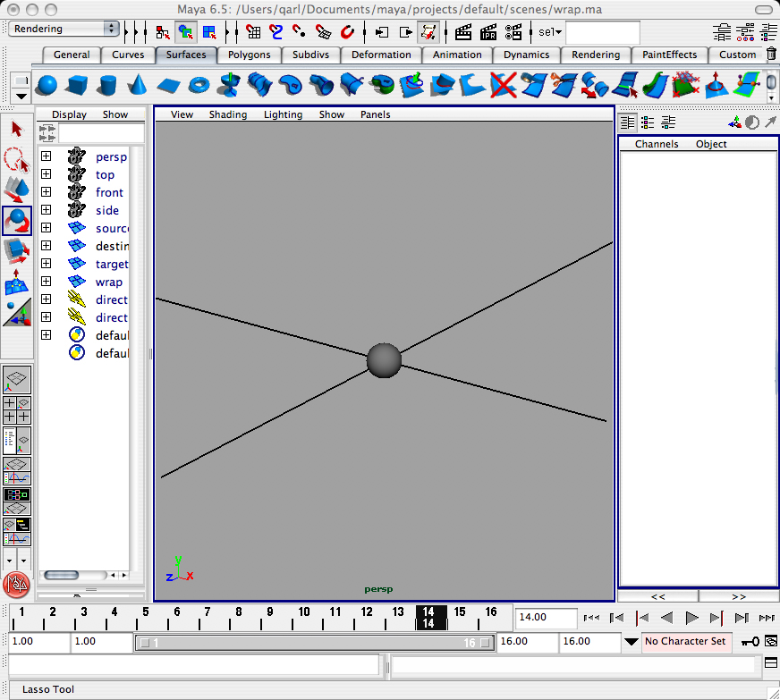Click the Render current frame clapper icon
Image resolution: width=780 pixels, height=700 pixels.
point(463,32)
